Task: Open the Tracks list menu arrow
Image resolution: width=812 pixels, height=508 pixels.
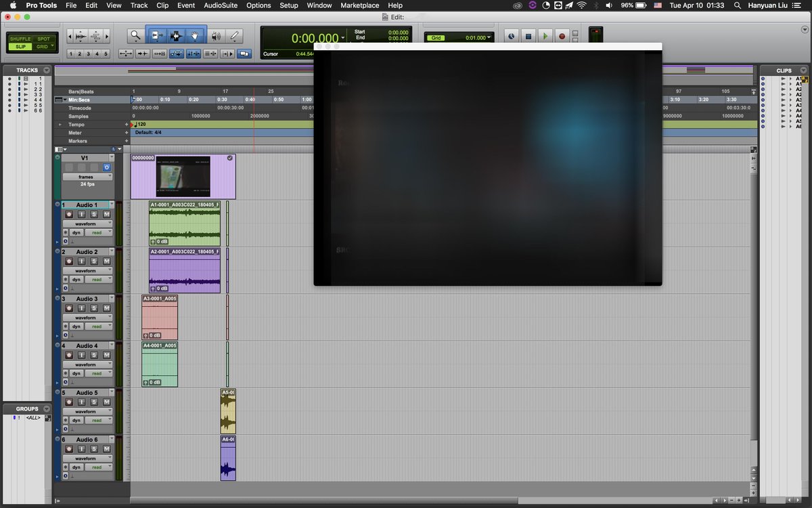Action: (x=47, y=70)
